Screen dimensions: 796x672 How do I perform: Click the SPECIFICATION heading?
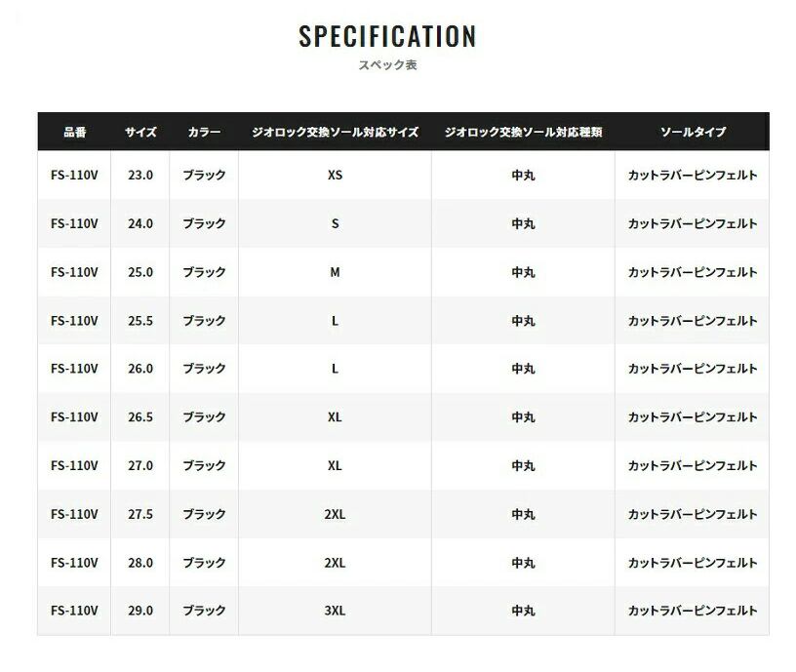[x=387, y=37]
